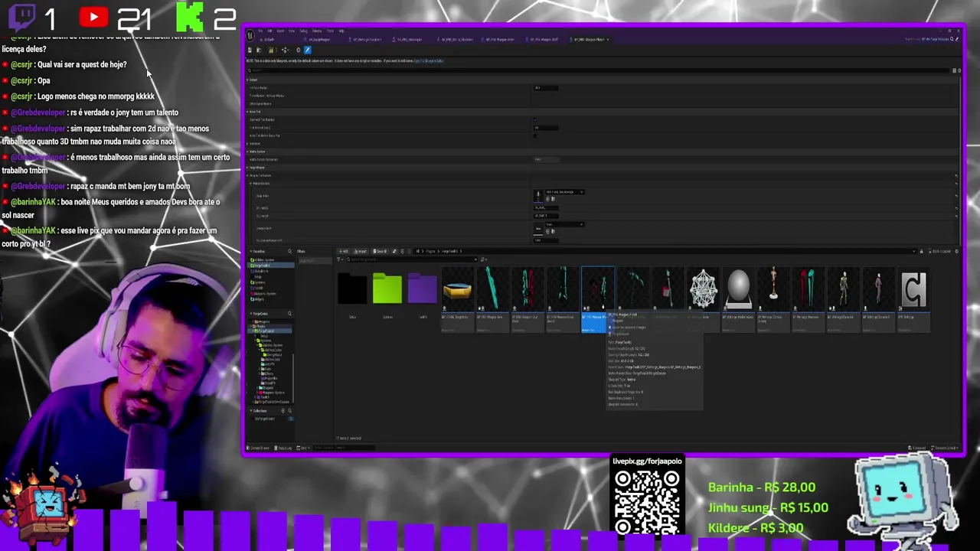This screenshot has height=551, width=980.
Task: Select the purple folder tile
Action: tap(423, 289)
